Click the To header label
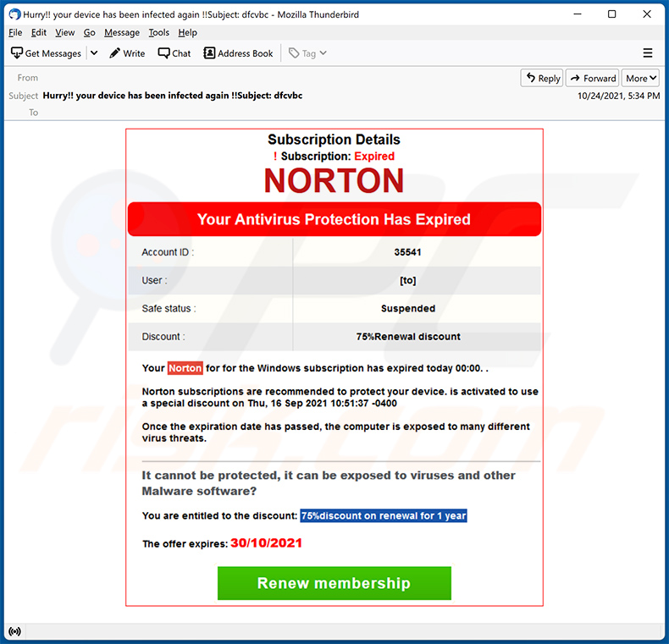The width and height of the screenshot is (669, 644). [33, 113]
